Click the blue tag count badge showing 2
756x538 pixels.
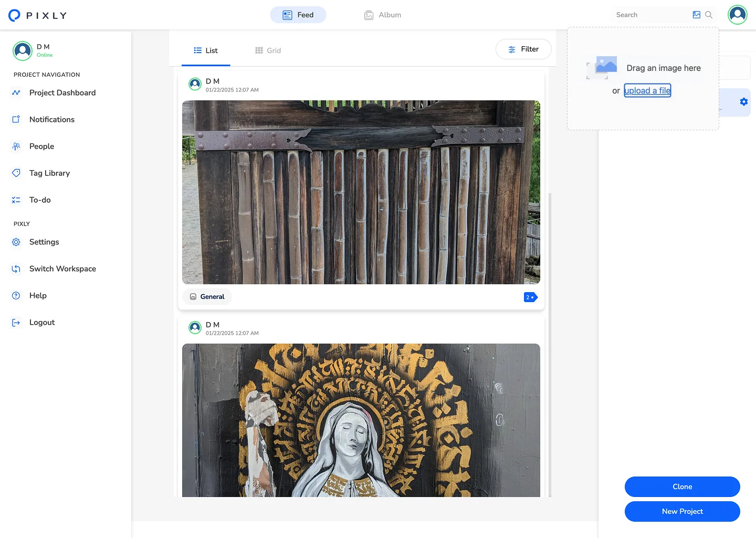coord(531,297)
